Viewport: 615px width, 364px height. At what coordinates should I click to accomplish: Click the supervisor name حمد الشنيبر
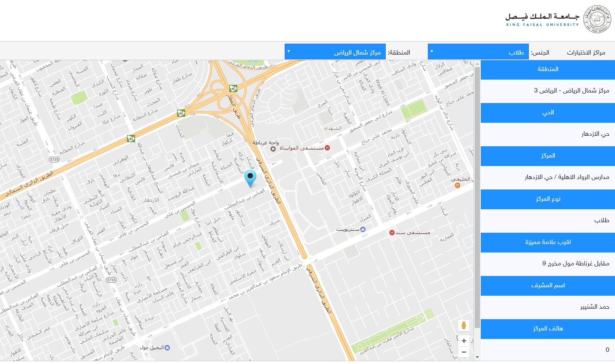click(595, 307)
